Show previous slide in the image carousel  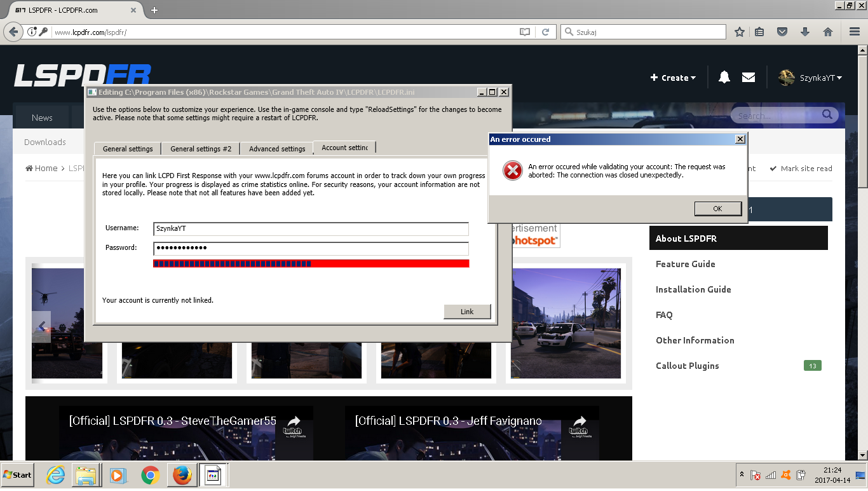tap(42, 327)
